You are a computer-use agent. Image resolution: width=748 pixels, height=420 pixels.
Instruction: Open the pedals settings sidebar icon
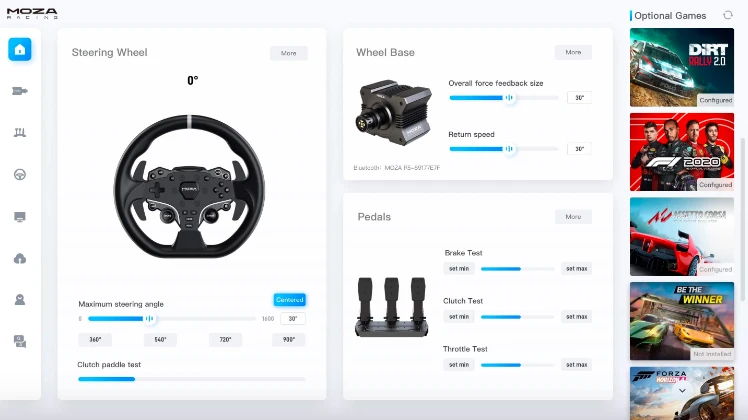coord(20,133)
